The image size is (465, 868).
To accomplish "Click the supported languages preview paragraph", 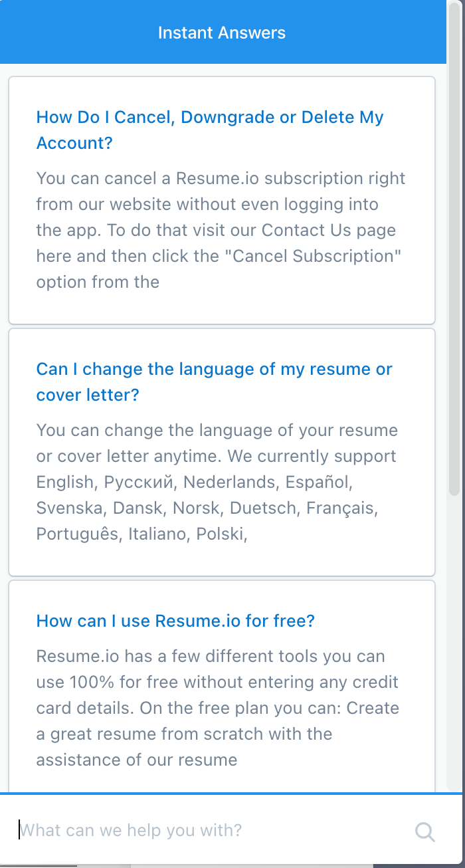I will (x=217, y=482).
